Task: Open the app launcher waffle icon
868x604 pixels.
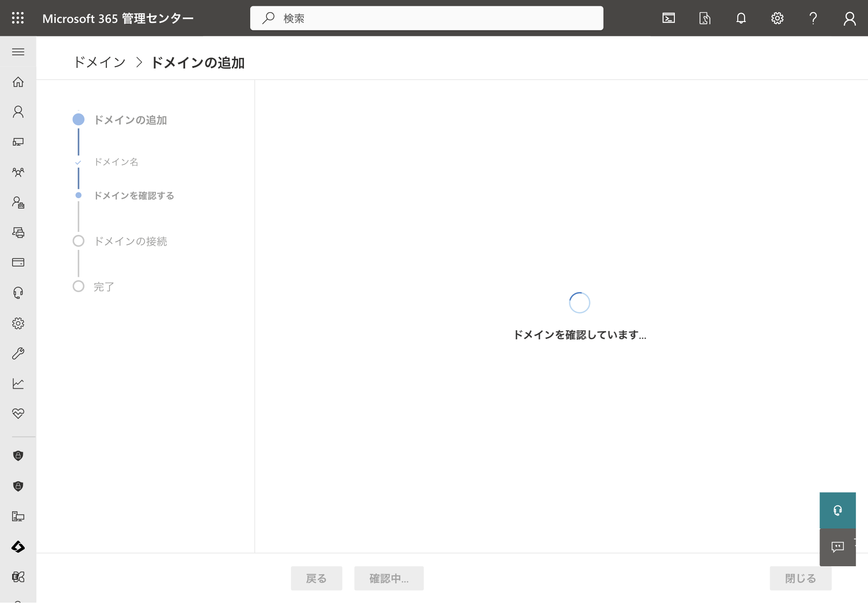Action: [x=18, y=18]
